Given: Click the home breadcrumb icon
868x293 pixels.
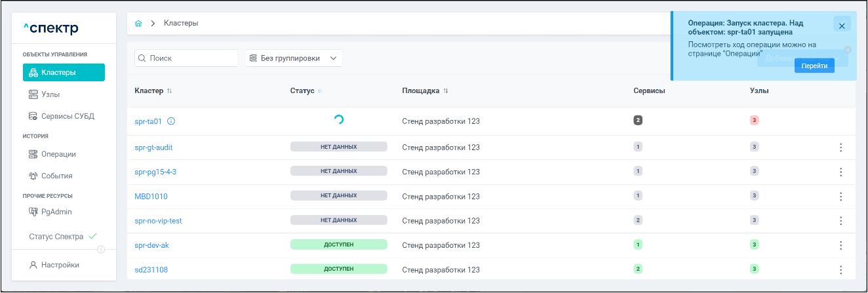Looking at the screenshot, I should [138, 24].
